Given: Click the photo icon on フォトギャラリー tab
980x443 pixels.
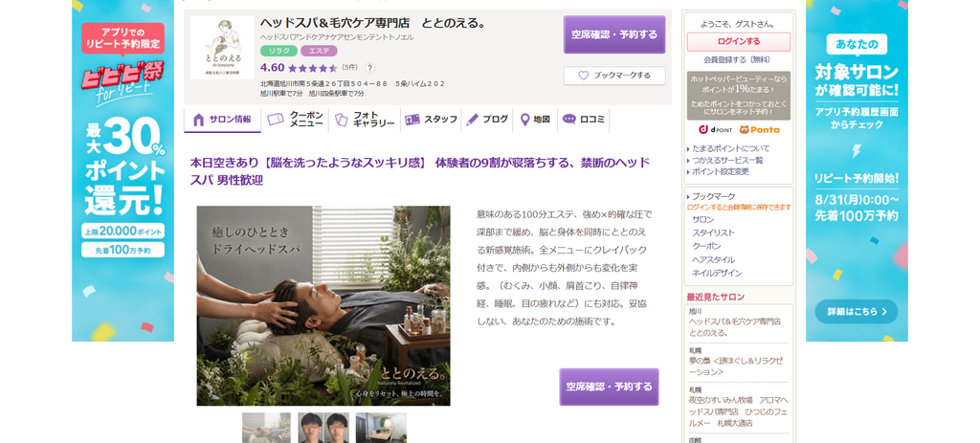Looking at the screenshot, I should 342,120.
